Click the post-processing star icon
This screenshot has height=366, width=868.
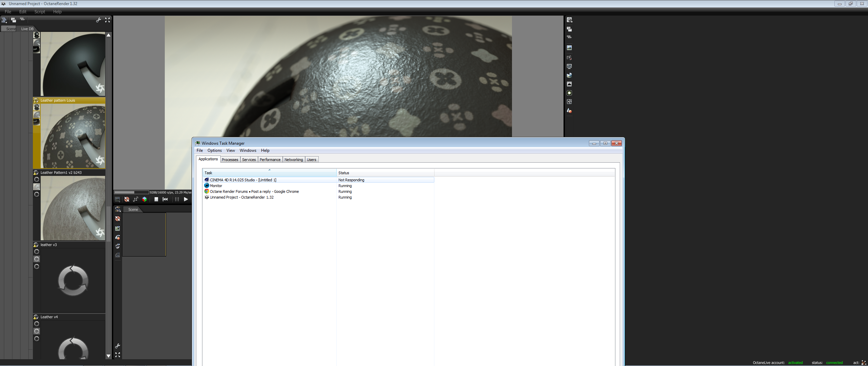tap(569, 93)
